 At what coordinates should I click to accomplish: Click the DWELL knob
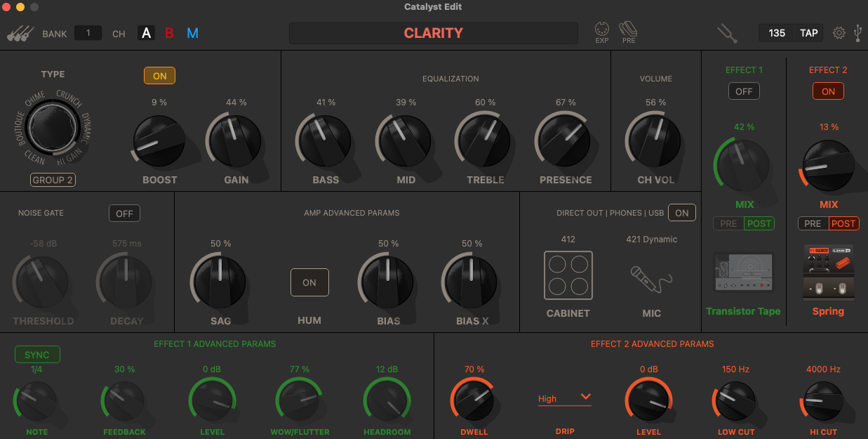click(474, 401)
